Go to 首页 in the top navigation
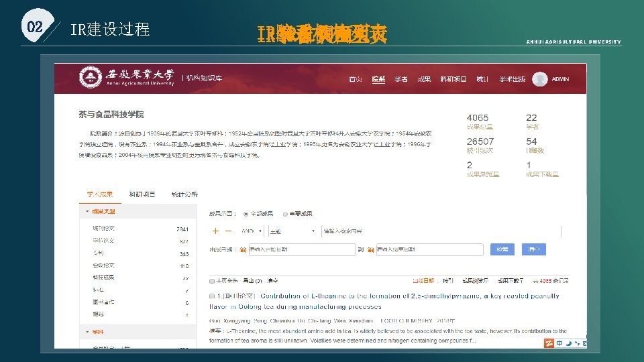Image resolution: width=644 pixels, height=362 pixels. (356, 79)
